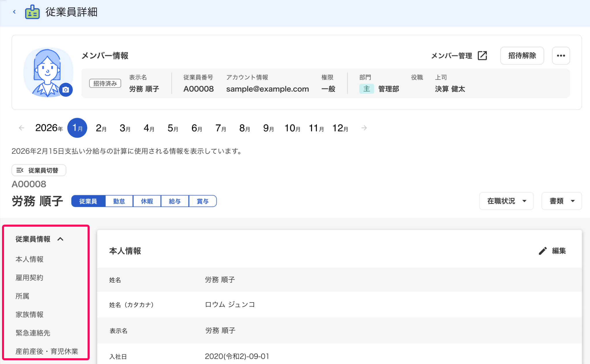Click the hire date 2020(令和2)-09-01
This screenshot has height=364, width=590.
tap(237, 357)
